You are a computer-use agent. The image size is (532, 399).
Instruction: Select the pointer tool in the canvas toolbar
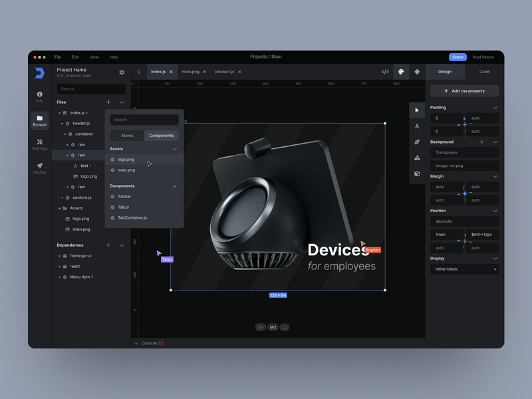[417, 110]
